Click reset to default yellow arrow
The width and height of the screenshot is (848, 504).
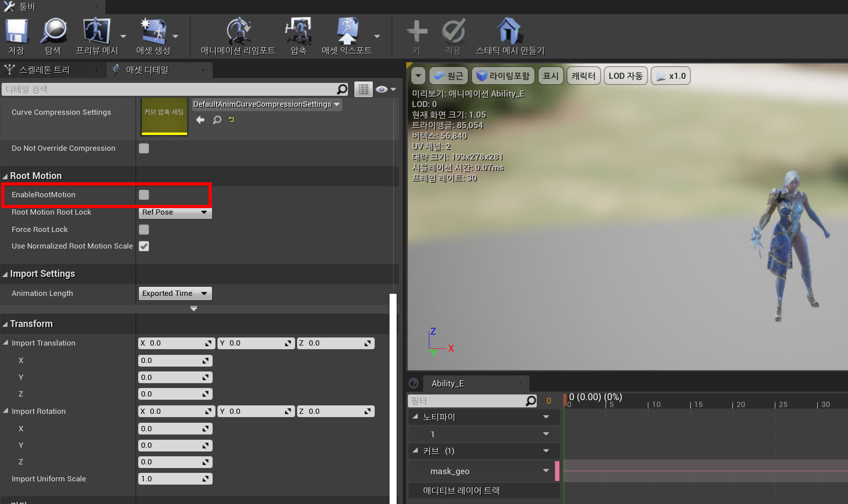pyautogui.click(x=232, y=120)
